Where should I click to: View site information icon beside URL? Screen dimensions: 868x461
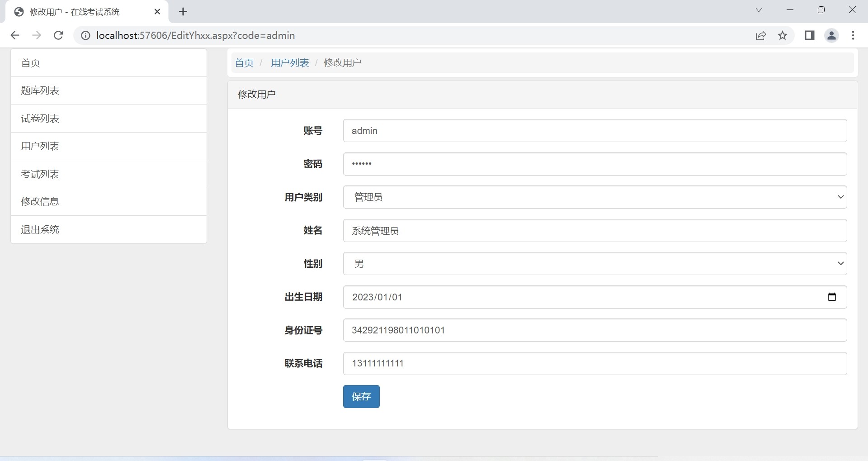click(85, 35)
